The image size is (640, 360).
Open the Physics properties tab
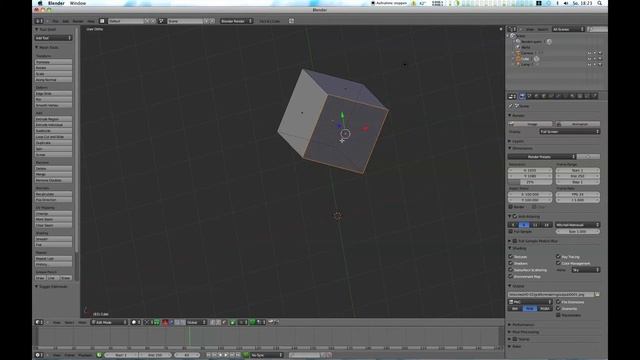594,96
